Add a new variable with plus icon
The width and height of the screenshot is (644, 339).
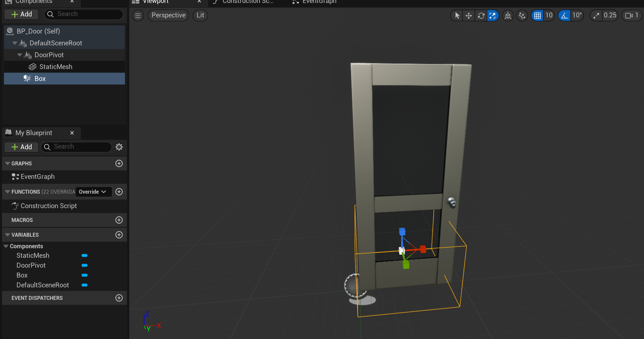[119, 235]
